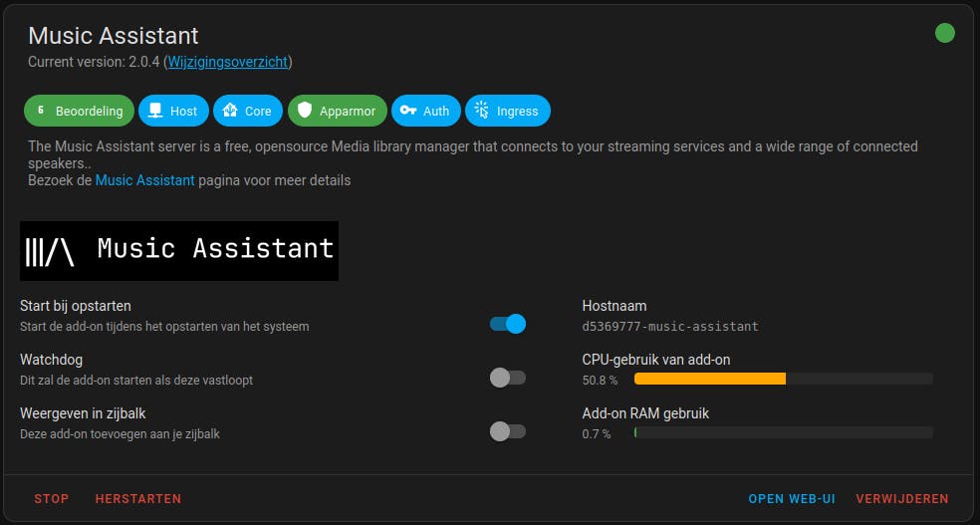Click the Ingress cursor icon
Image resolution: width=980 pixels, height=525 pixels.
click(482, 111)
